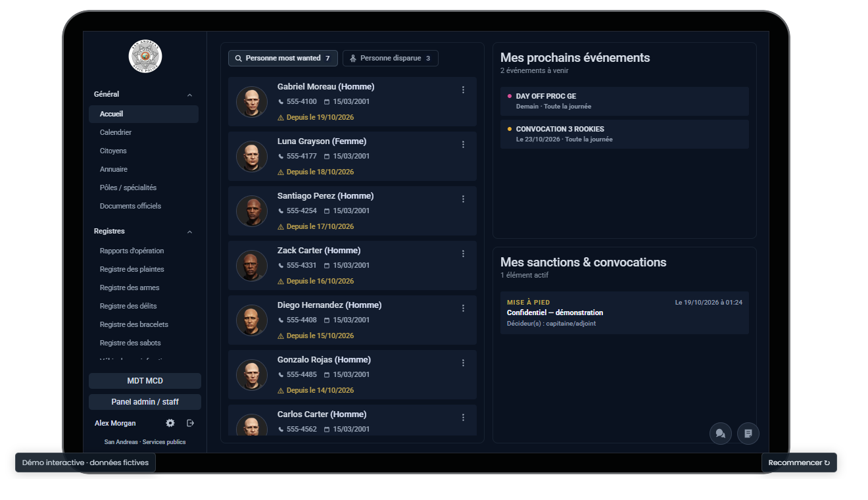Image resolution: width=868 pixels, height=500 pixels.
Task: Open Registre des plaintes
Action: point(143,269)
